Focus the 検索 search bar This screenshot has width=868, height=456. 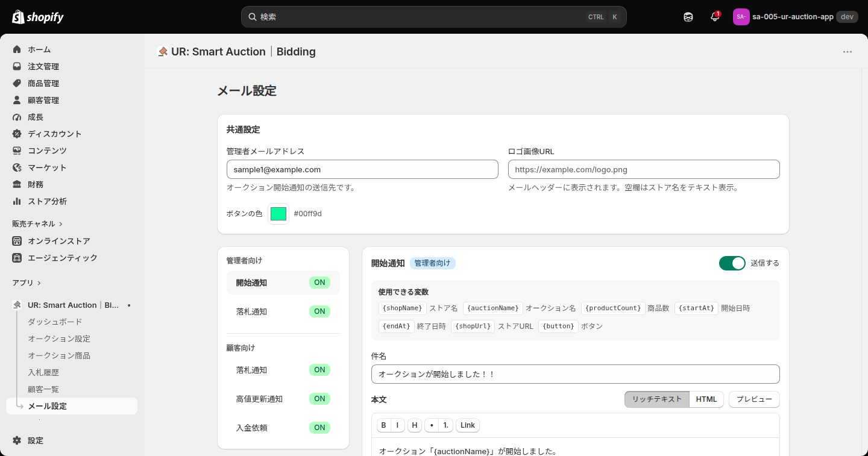434,17
